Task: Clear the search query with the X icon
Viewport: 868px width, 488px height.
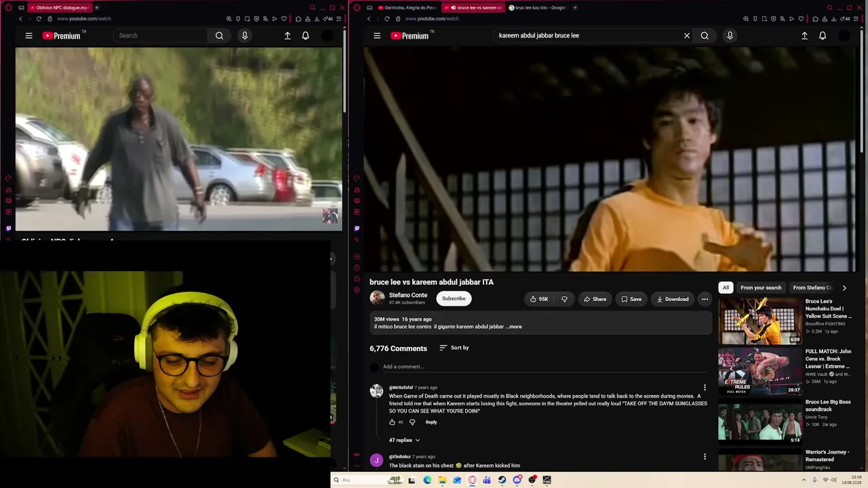Action: 687,36
